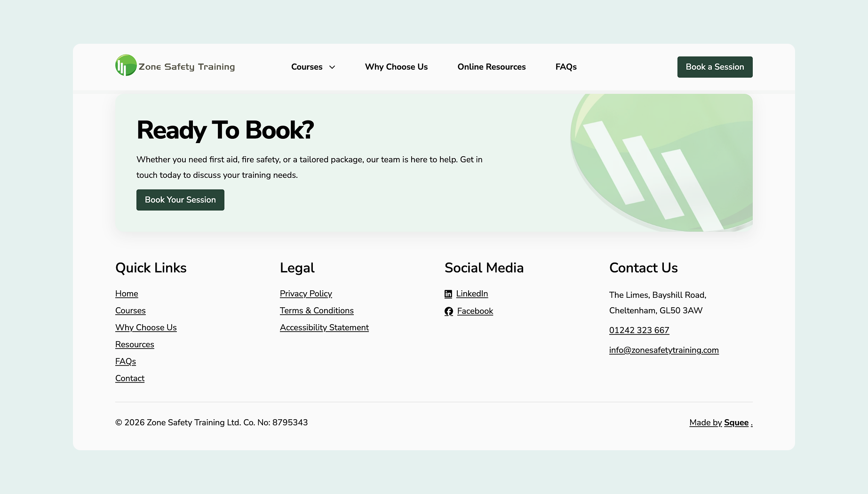
Task: Open Facebook via the Facebook icon
Action: pyautogui.click(x=449, y=311)
